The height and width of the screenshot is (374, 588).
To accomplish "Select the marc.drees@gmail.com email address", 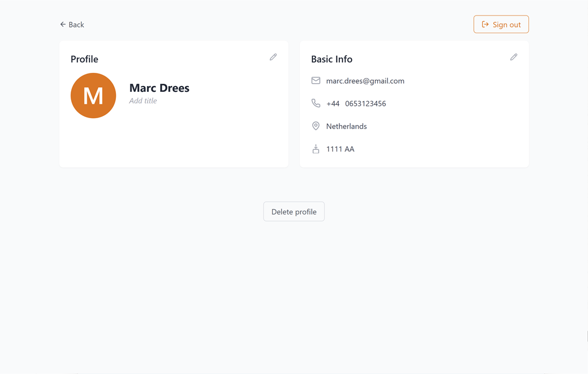I will [x=365, y=81].
